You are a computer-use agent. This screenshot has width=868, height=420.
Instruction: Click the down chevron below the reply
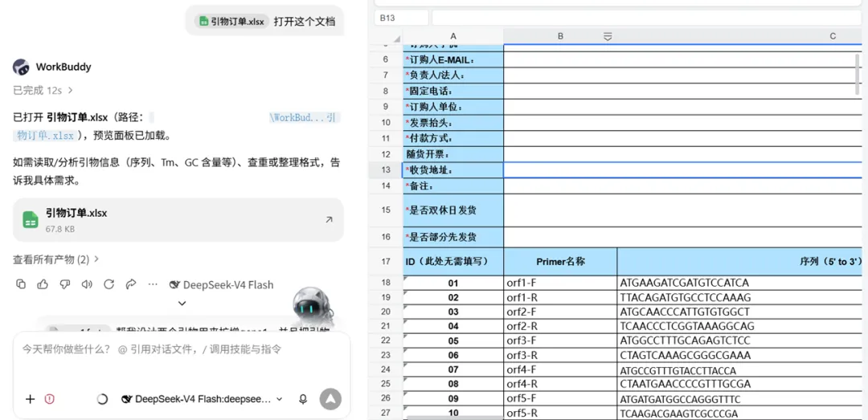pyautogui.click(x=182, y=304)
